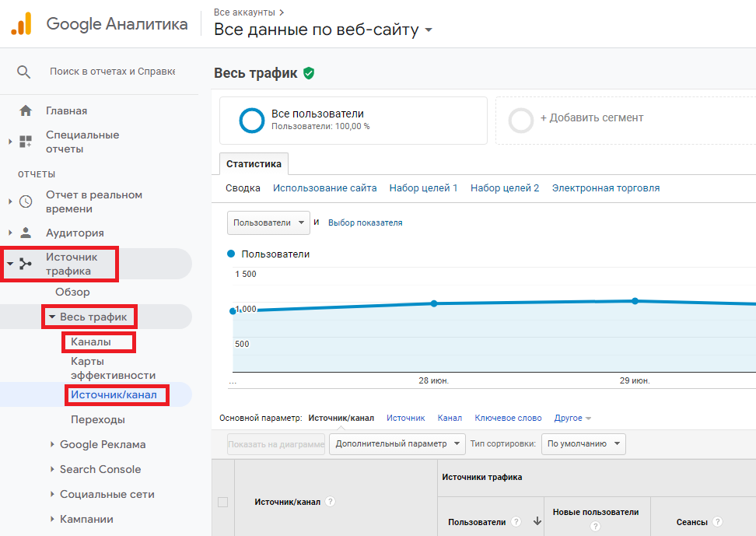Viewport: 756px width, 536px height.
Task: Click the Выбор показателя link
Action: tap(365, 222)
